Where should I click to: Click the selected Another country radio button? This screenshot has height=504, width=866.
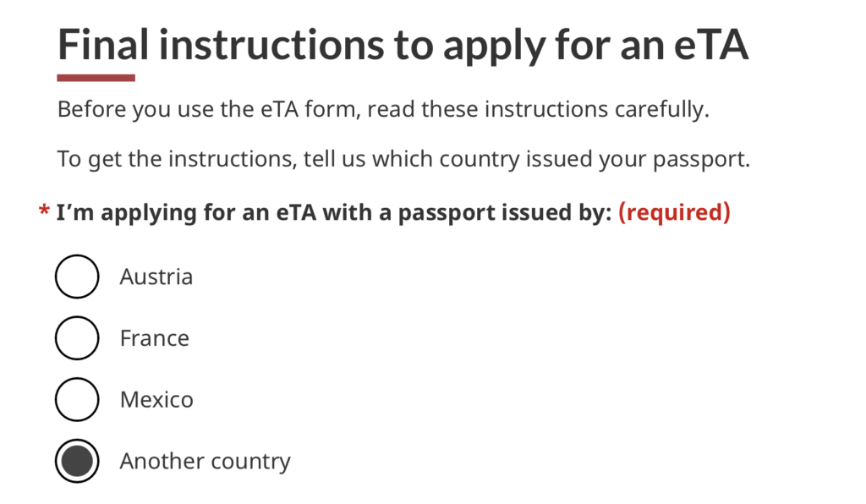tap(77, 461)
